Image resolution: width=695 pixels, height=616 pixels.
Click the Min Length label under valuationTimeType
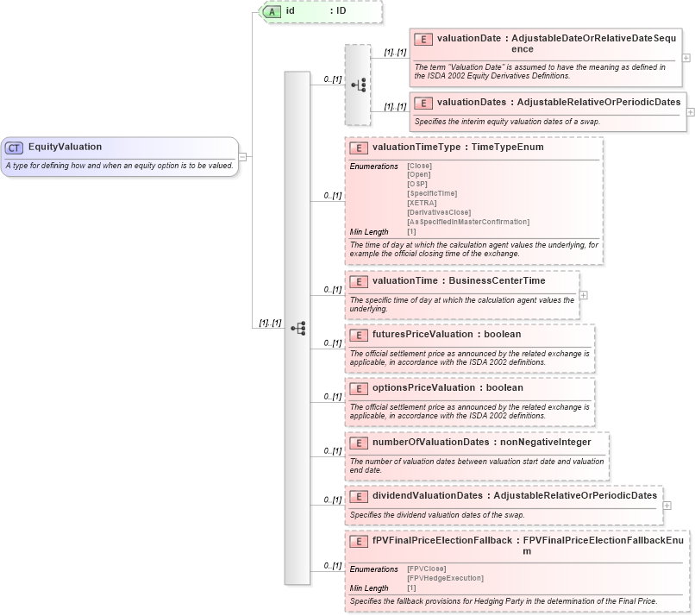pos(369,232)
